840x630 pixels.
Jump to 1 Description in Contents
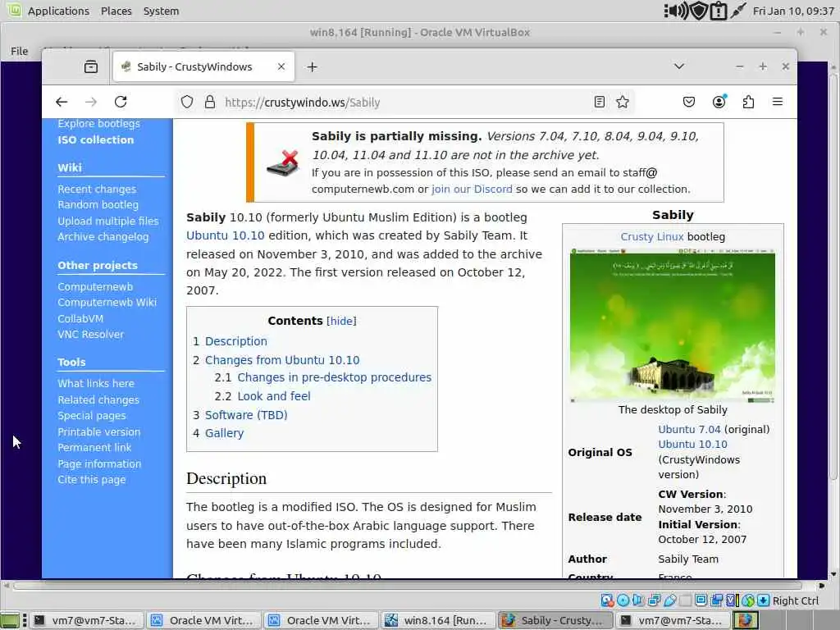(x=235, y=341)
